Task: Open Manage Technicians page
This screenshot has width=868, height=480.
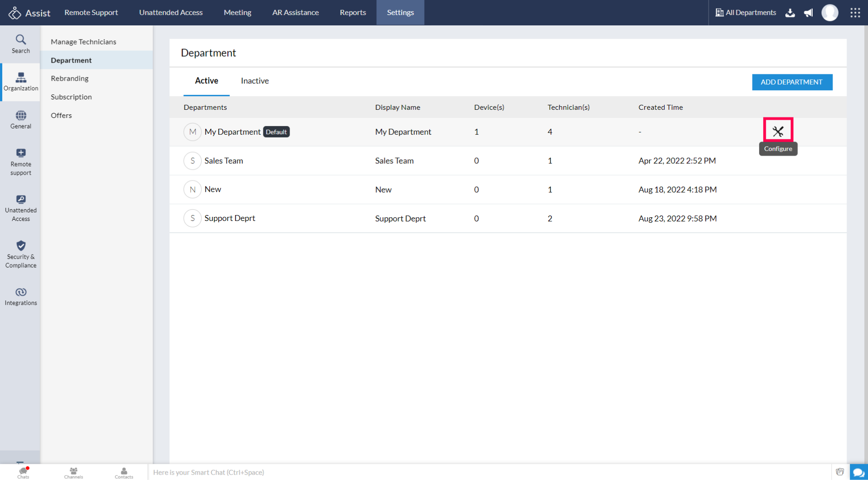Action: click(84, 42)
